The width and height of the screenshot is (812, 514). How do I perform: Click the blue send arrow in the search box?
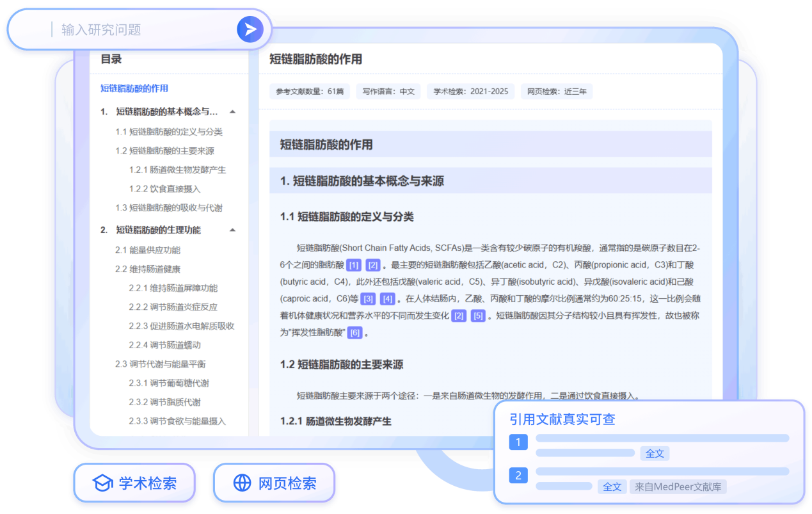(x=250, y=29)
